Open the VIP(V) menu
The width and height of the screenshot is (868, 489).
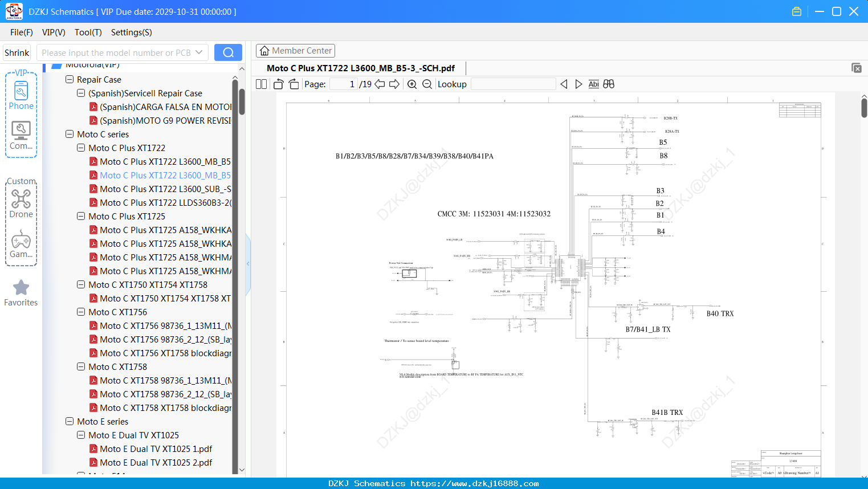[x=54, y=32]
